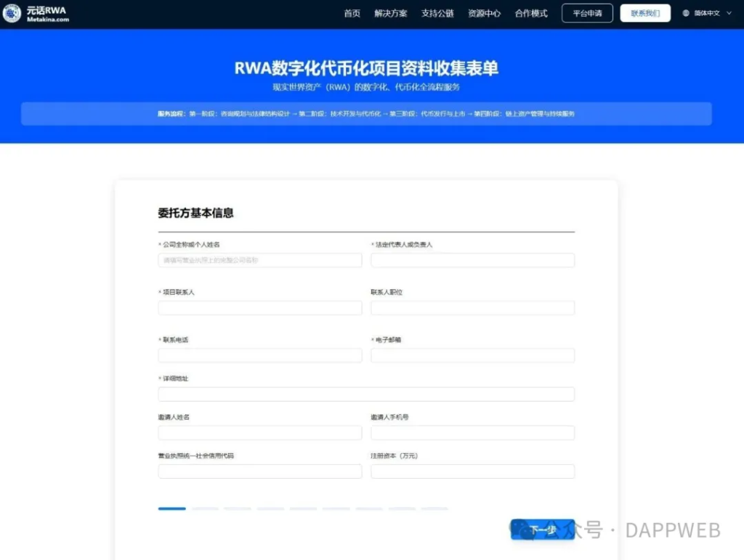Focus the 电子邮箱 input field
The image size is (744, 560).
(x=472, y=355)
